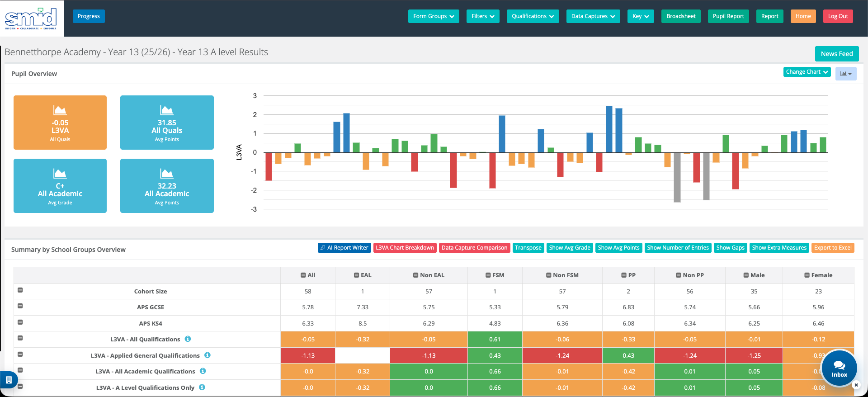Collapse the PP column
This screenshot has width=868, height=397.
pyautogui.click(x=624, y=275)
